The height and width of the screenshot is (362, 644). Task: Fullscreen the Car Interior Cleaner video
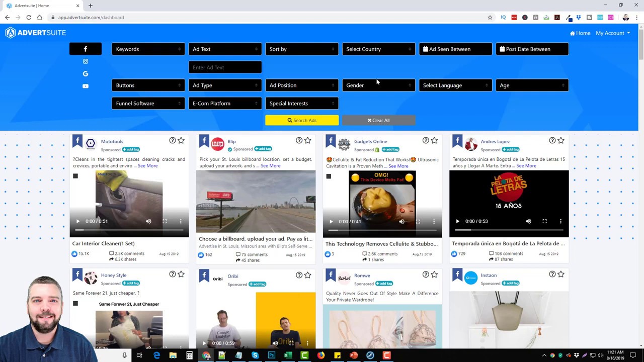click(x=165, y=221)
